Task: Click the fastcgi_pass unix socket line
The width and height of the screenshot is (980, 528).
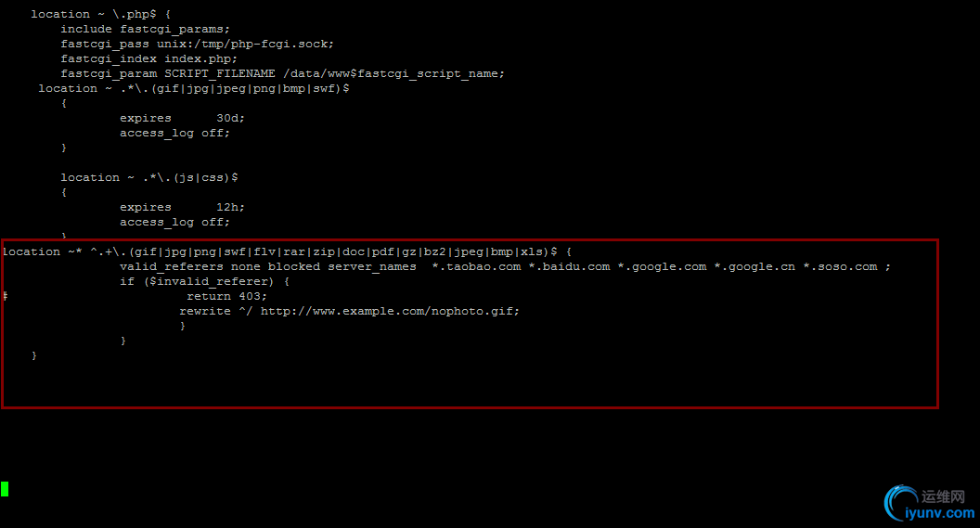Action: point(197,44)
